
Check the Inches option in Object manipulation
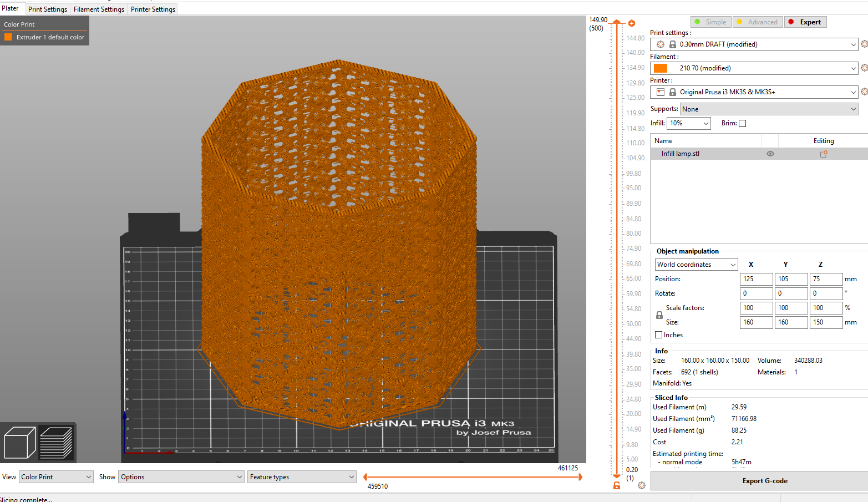[659, 334]
